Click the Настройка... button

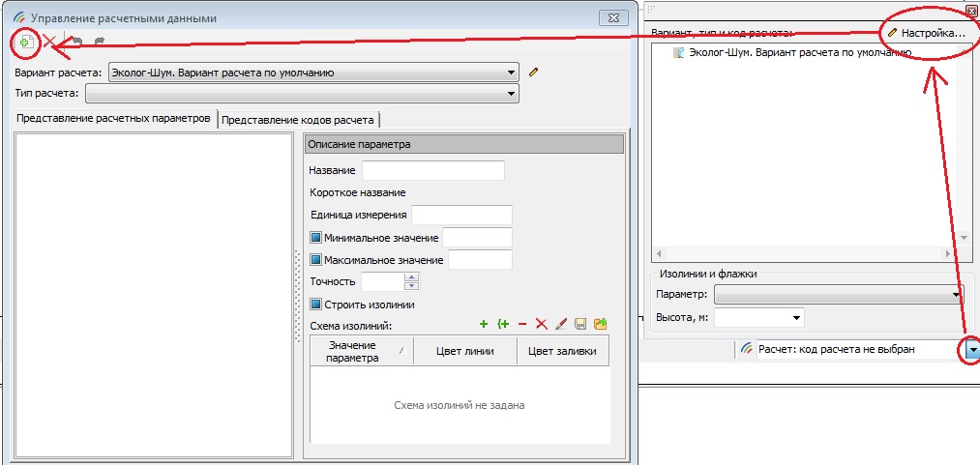pyautogui.click(x=927, y=33)
